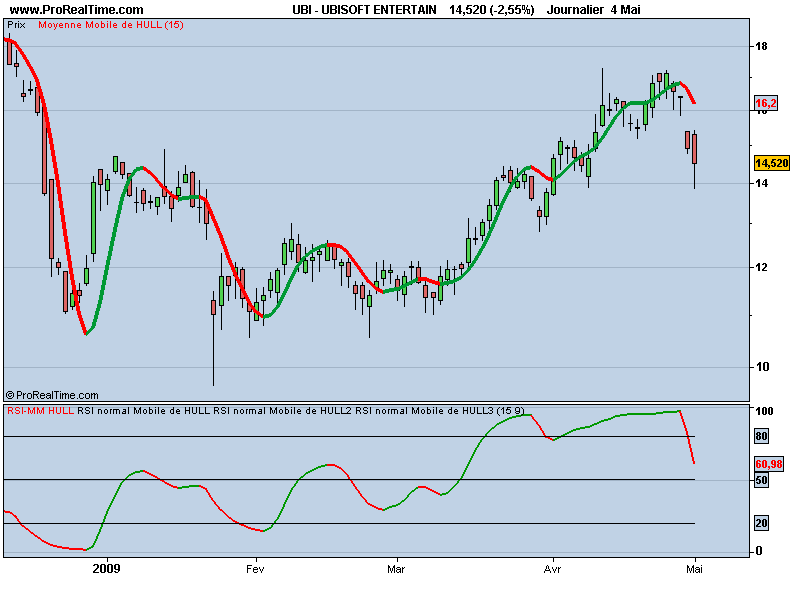This screenshot has width=800, height=600.
Task: Click the red 16,2 moving average value tag
Action: pos(766,104)
